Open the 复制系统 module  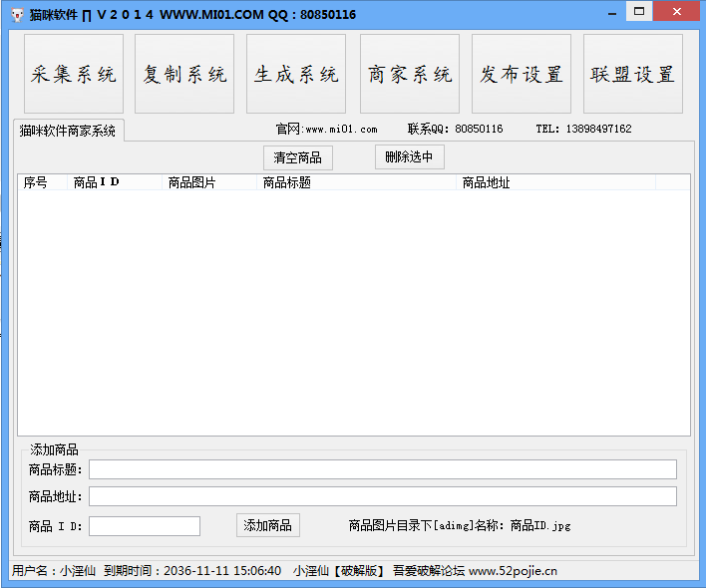184,75
